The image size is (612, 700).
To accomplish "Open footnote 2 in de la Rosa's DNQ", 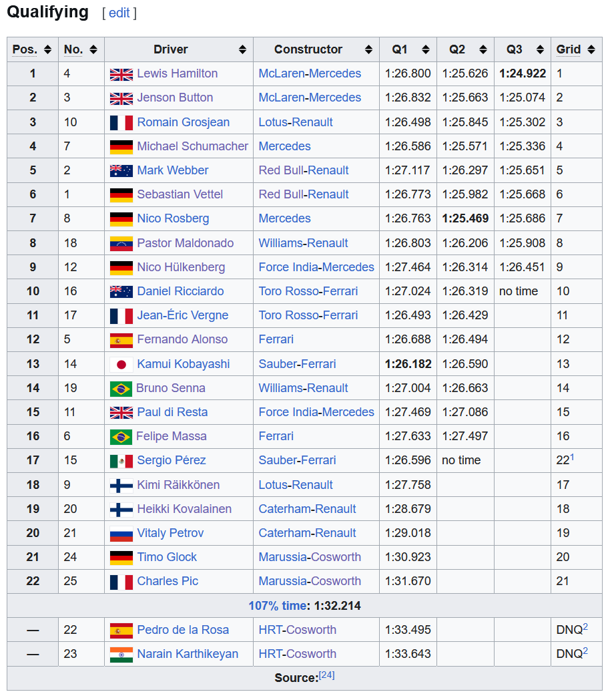I will 585,627.
